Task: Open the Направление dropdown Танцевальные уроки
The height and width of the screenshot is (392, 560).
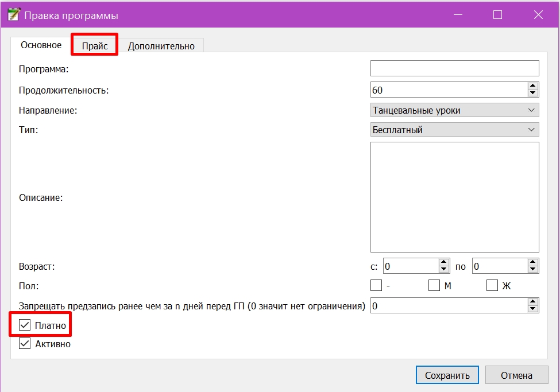Action: tap(455, 110)
